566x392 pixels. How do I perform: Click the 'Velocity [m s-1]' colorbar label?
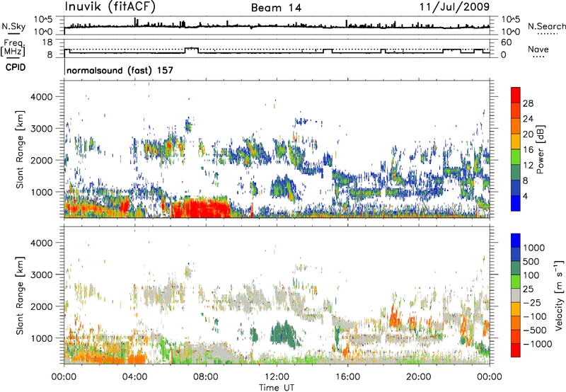click(559, 295)
